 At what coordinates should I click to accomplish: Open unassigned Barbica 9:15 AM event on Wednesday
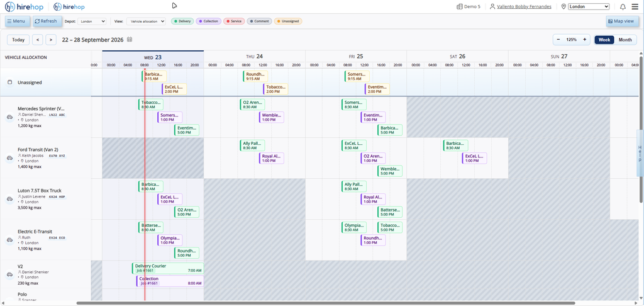155,77
